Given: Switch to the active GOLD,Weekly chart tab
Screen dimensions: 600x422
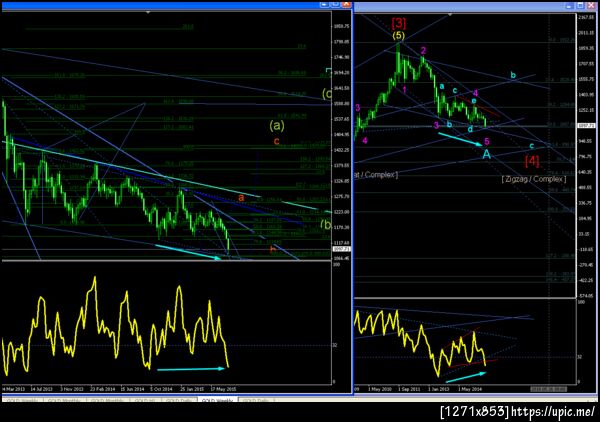Looking at the screenshot, I should click(217, 401).
